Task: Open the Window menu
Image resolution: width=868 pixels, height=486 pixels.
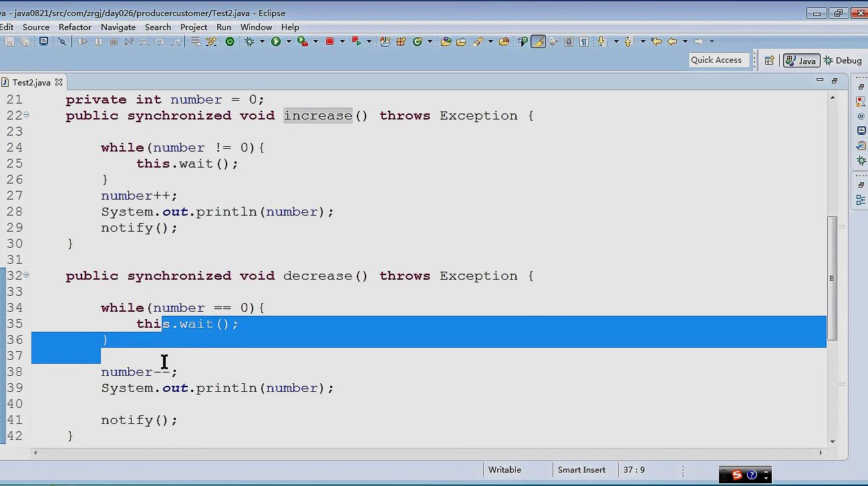Action: click(x=256, y=27)
